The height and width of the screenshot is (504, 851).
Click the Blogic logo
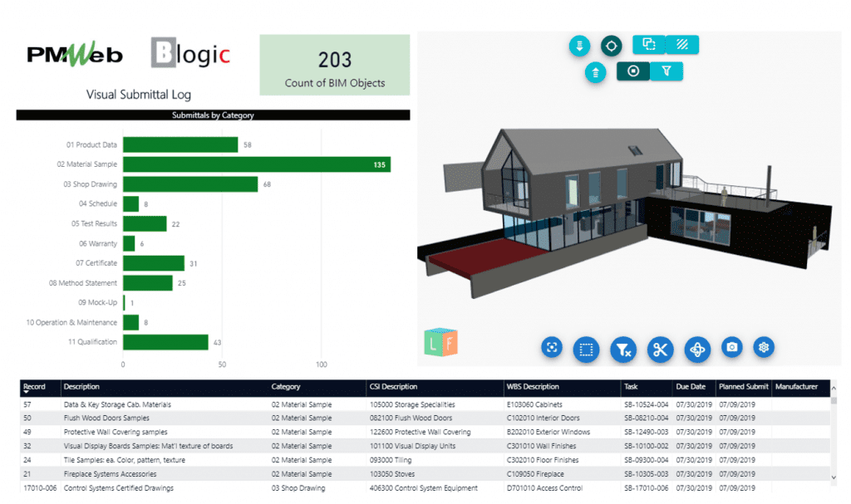pos(190,53)
